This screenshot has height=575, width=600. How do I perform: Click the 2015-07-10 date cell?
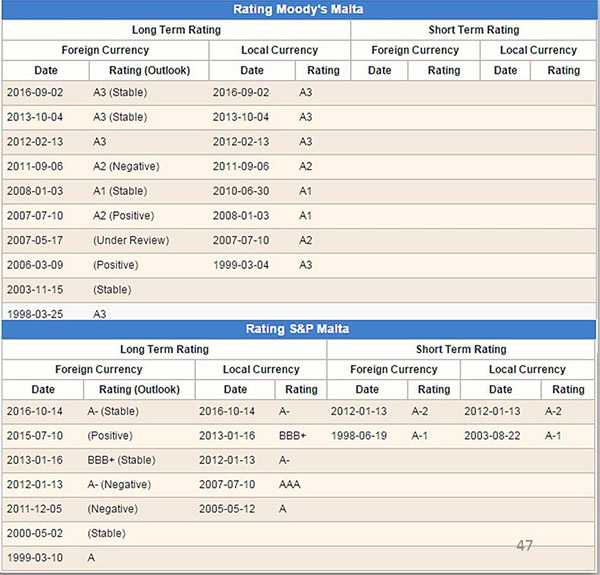click(x=36, y=436)
